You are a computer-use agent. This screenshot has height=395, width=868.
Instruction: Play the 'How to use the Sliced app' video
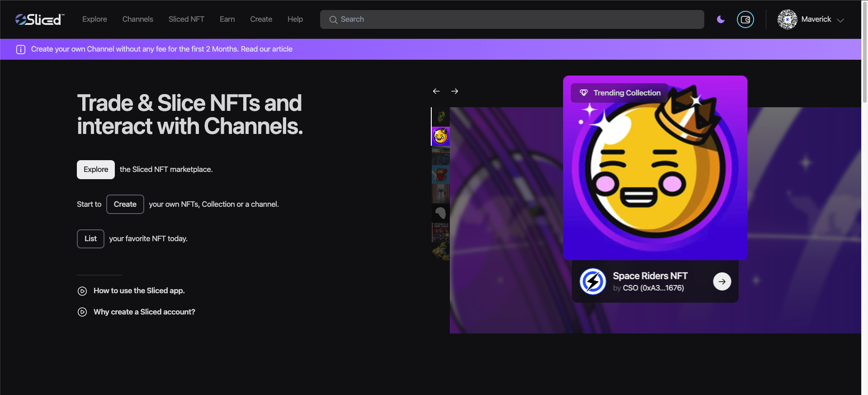pyautogui.click(x=82, y=291)
